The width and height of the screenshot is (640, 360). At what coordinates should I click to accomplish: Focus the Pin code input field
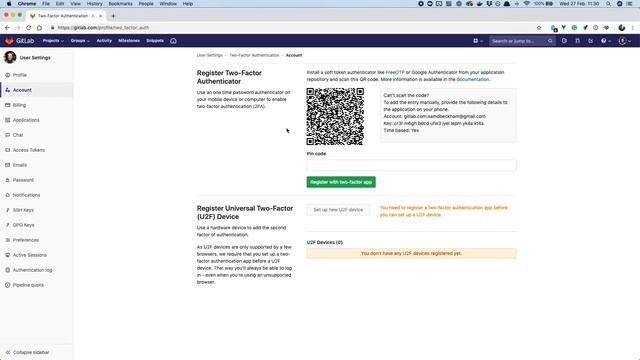tap(411, 165)
